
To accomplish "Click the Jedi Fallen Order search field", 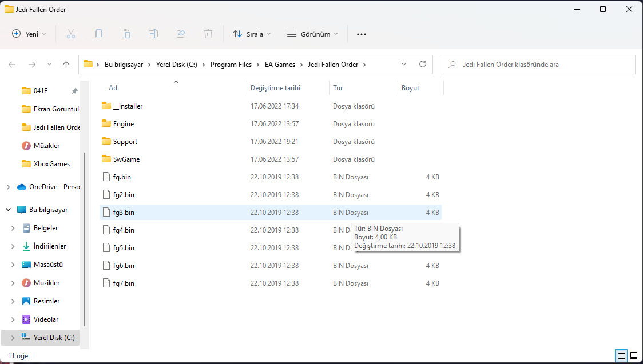I will pyautogui.click(x=538, y=64).
